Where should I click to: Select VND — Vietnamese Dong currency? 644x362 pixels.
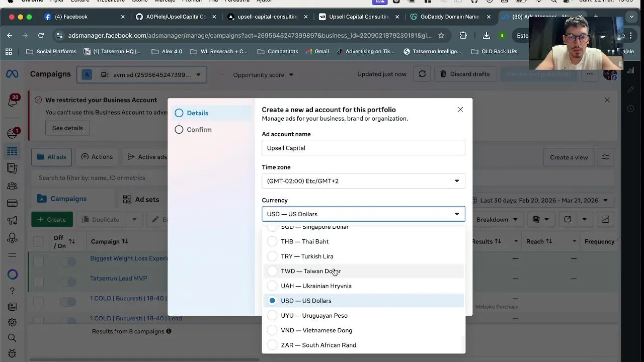tap(364, 330)
